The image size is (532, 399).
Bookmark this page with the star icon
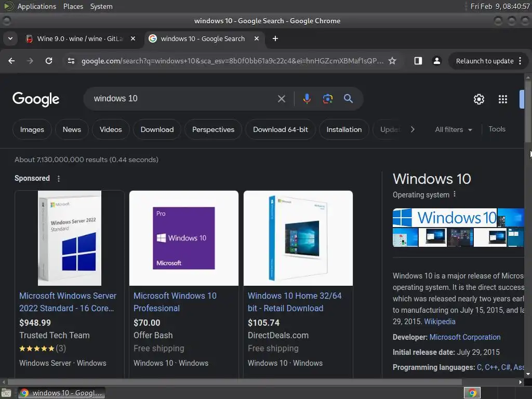[x=392, y=61]
